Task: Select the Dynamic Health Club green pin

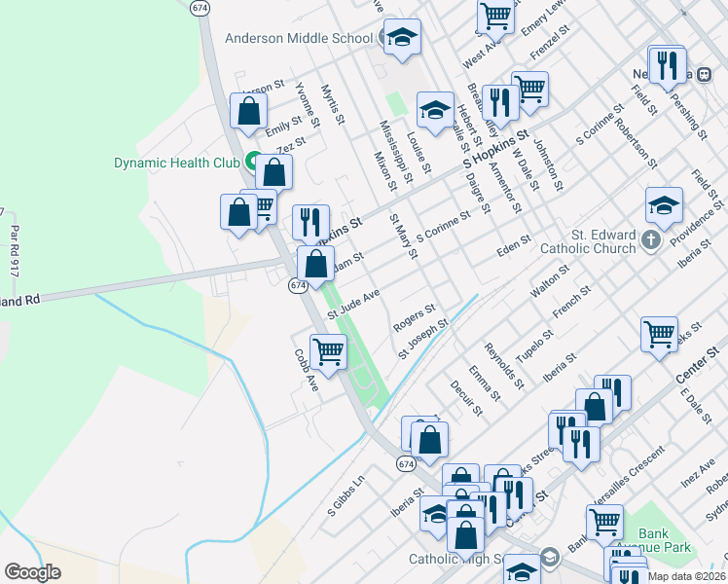Action: pos(251,161)
